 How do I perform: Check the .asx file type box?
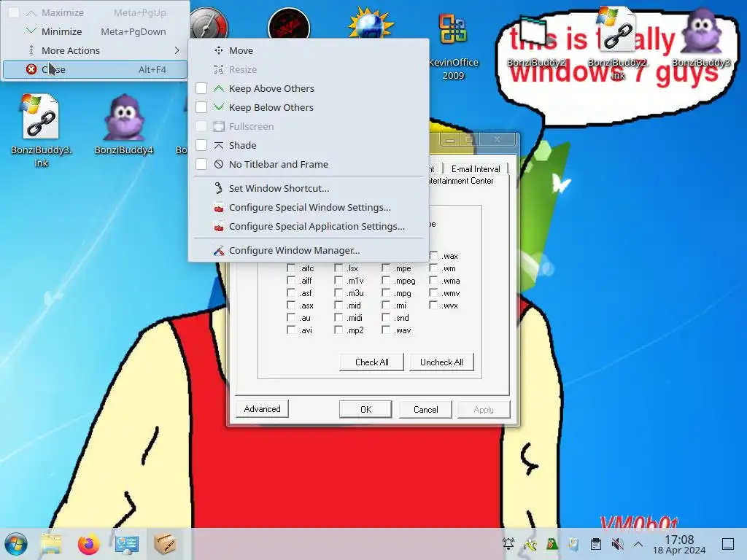(291, 306)
